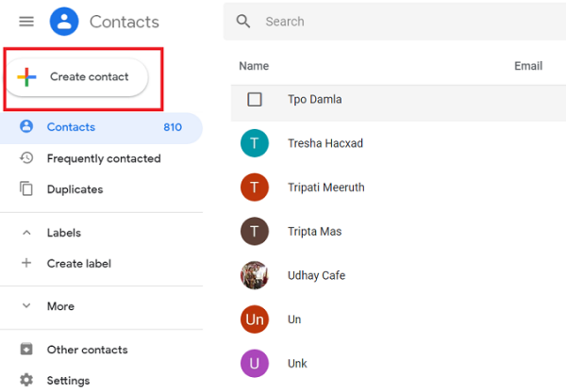Viewport: 566px width, 392px height.
Task: Open the hamburger main menu
Action: click(x=26, y=22)
